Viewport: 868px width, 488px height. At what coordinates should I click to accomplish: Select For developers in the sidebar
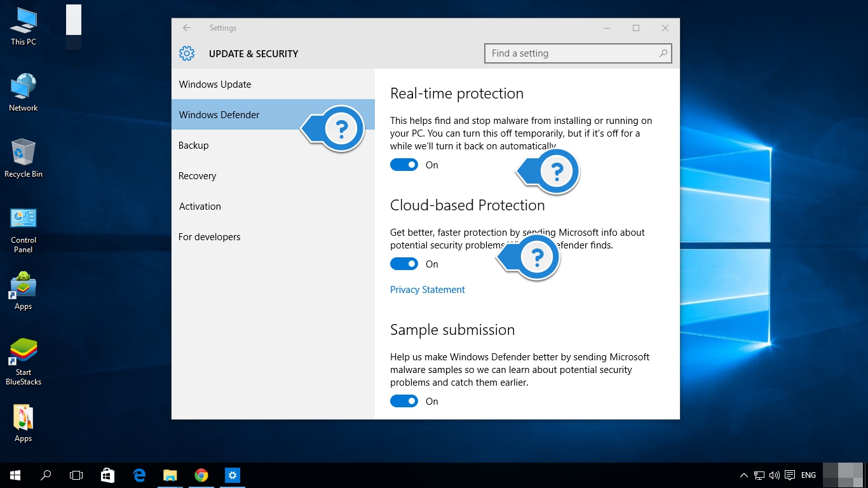(273, 237)
